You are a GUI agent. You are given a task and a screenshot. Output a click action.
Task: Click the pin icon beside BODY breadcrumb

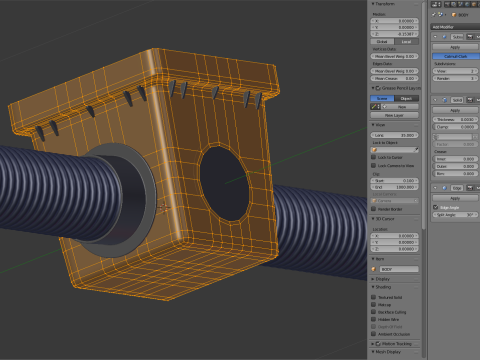[434, 15]
